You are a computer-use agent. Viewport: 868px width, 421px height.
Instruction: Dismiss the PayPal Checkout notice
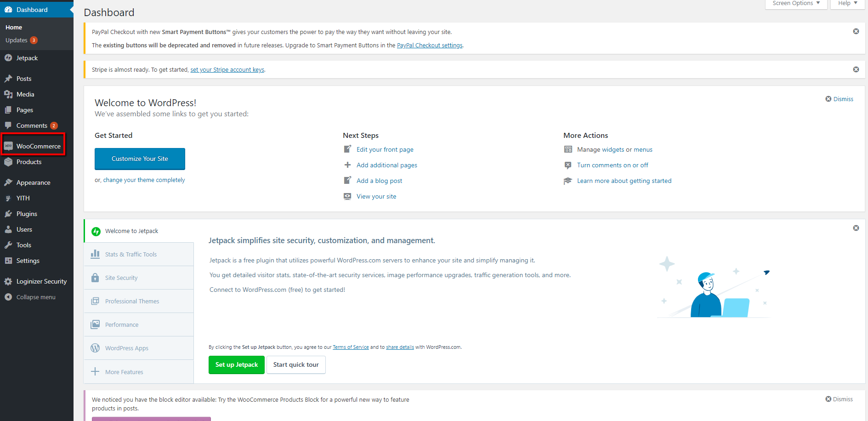[856, 31]
